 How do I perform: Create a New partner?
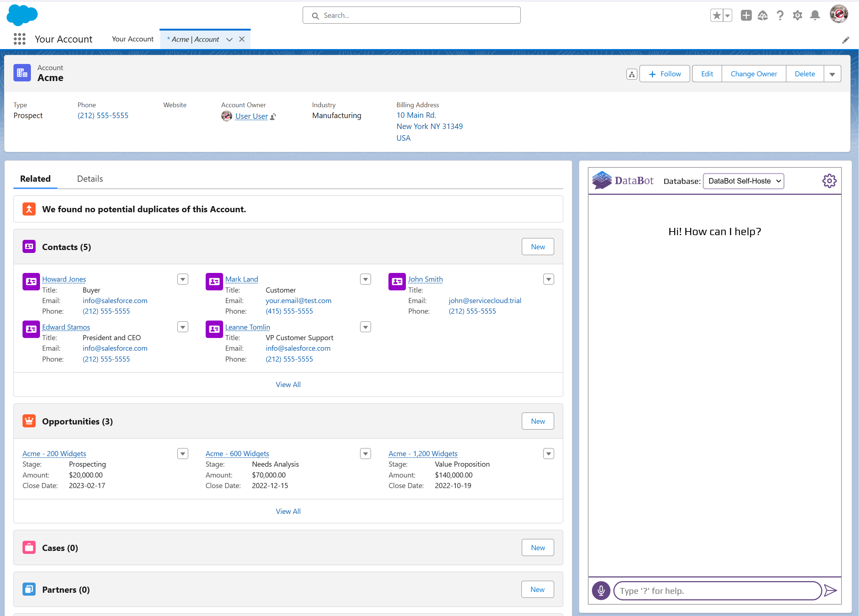tap(537, 589)
